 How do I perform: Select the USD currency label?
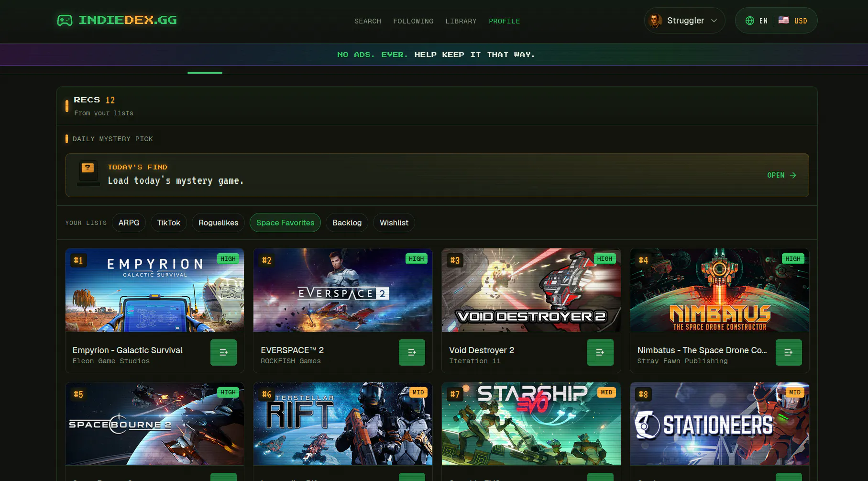pyautogui.click(x=801, y=21)
